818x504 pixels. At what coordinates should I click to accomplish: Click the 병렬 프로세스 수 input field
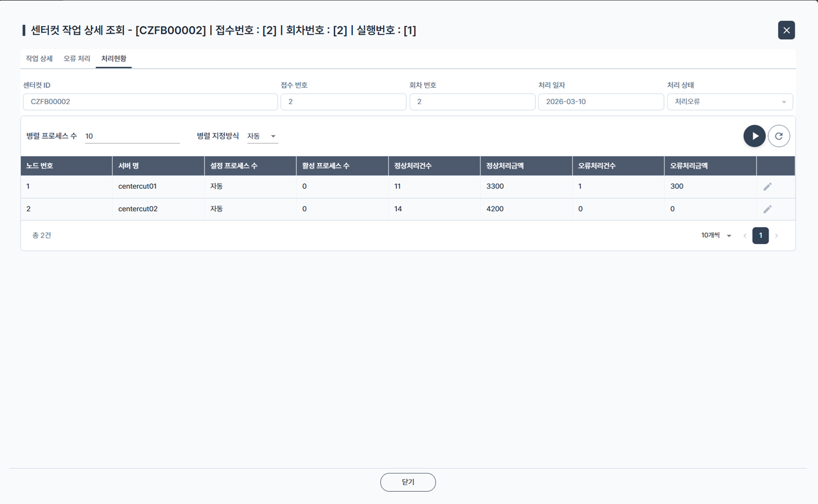pos(132,136)
